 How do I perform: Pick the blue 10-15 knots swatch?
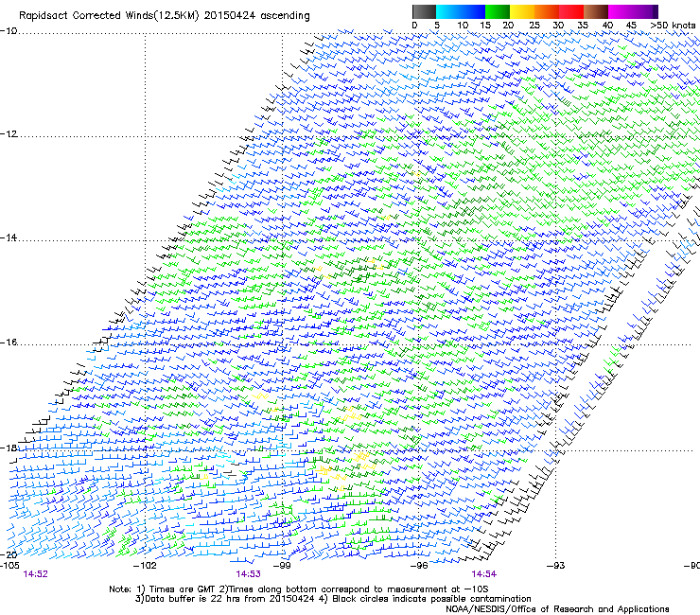pos(473,11)
